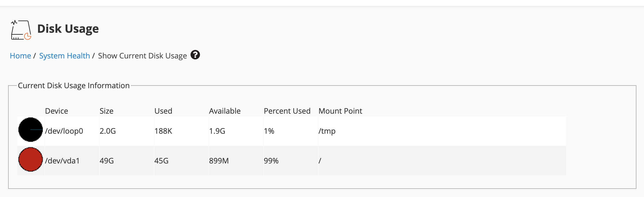644x197 pixels.
Task: Click the red /dev/vda1 usage pie icon
Action: point(30,159)
